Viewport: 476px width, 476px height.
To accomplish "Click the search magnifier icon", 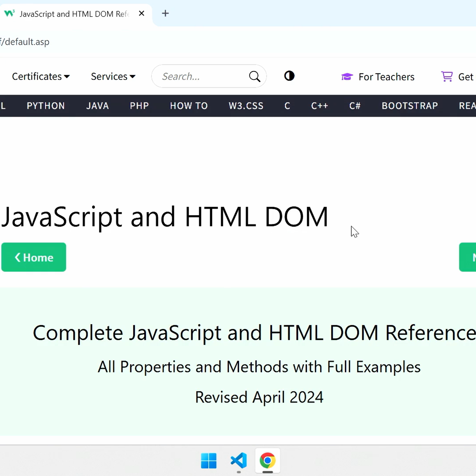I will 254,76.
